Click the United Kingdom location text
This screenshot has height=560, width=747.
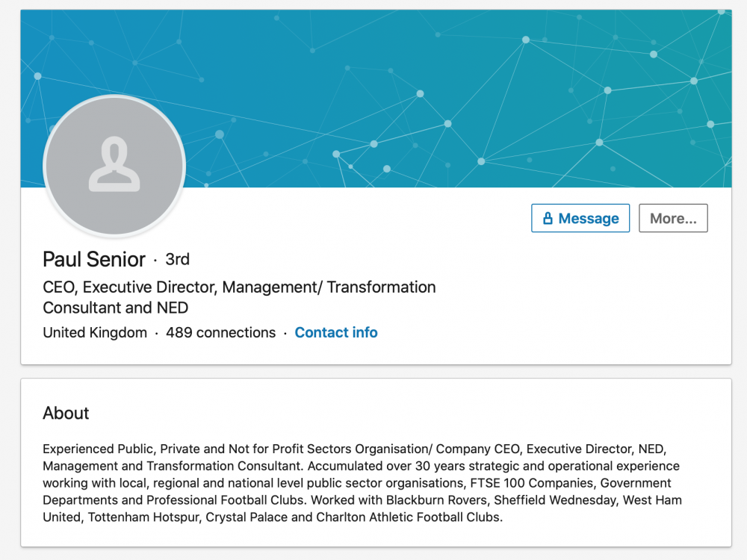(x=95, y=333)
